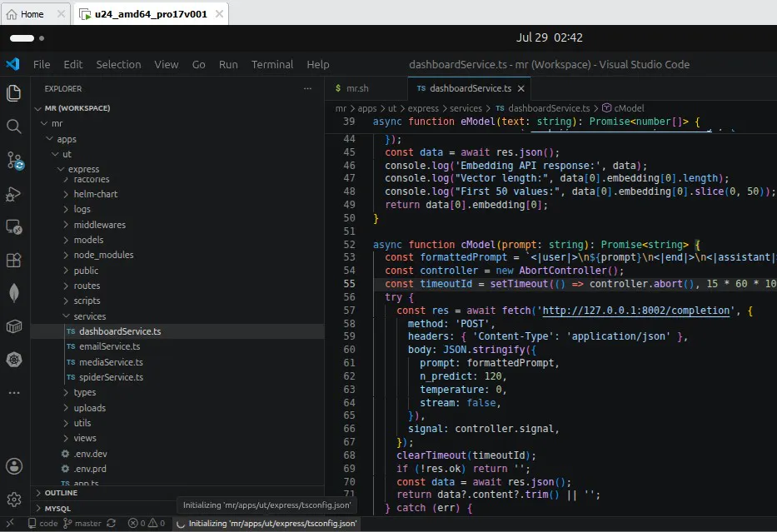Open the container box icon view
This screenshot has height=532, width=777.
[14, 326]
